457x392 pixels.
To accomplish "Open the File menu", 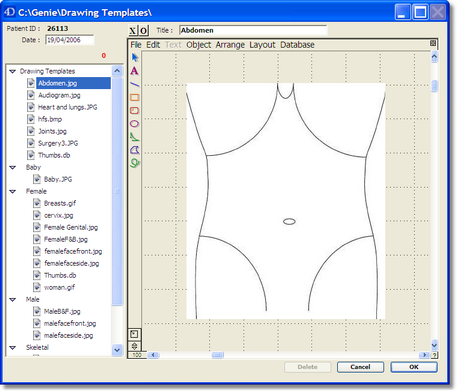I will coord(136,45).
